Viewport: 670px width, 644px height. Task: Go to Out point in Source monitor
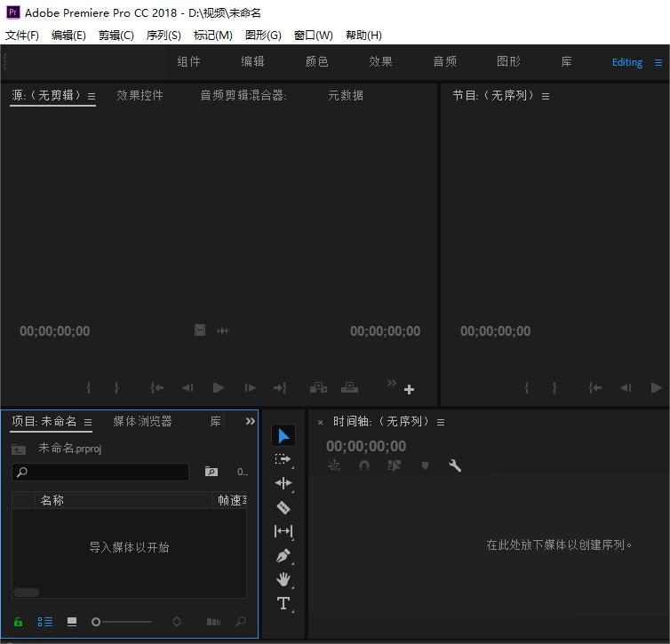pyautogui.click(x=280, y=388)
